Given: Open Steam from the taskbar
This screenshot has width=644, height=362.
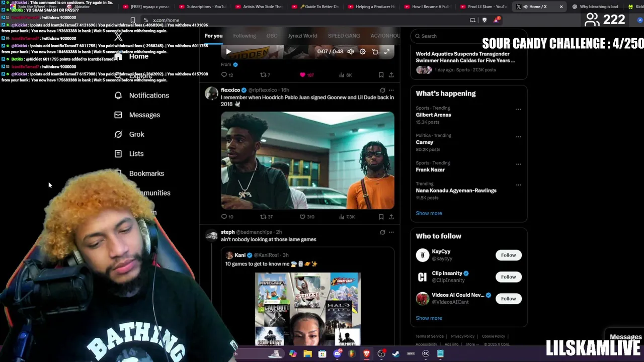Looking at the screenshot, I should [x=396, y=354].
